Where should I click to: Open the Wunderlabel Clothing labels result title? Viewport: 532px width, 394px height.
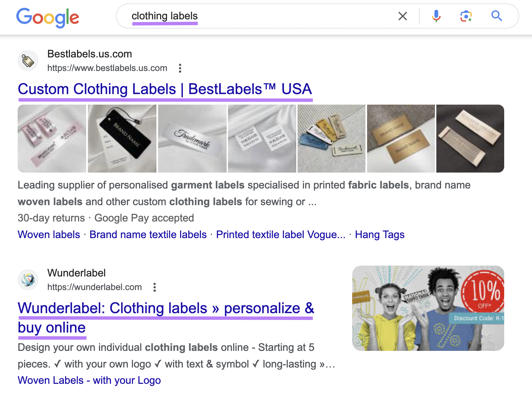166,308
